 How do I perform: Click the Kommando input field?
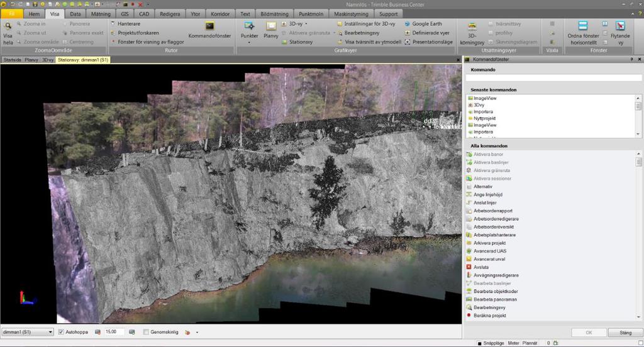pyautogui.click(x=553, y=77)
